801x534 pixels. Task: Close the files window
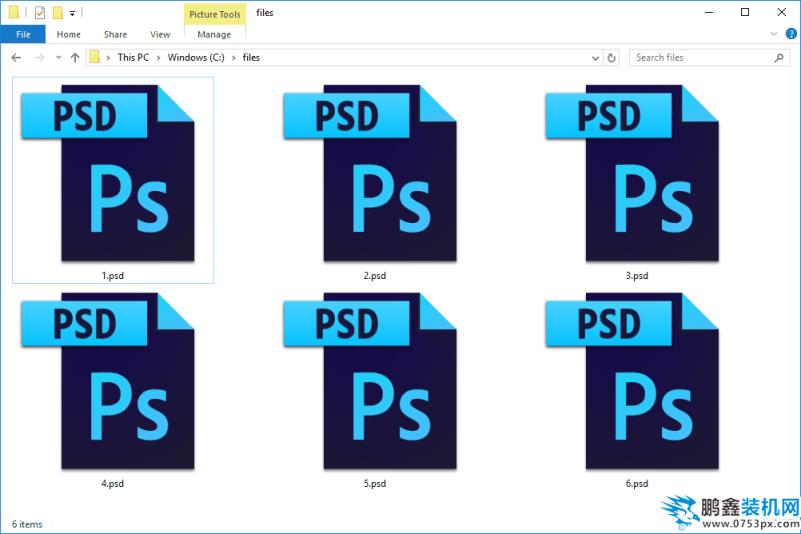pos(782,12)
